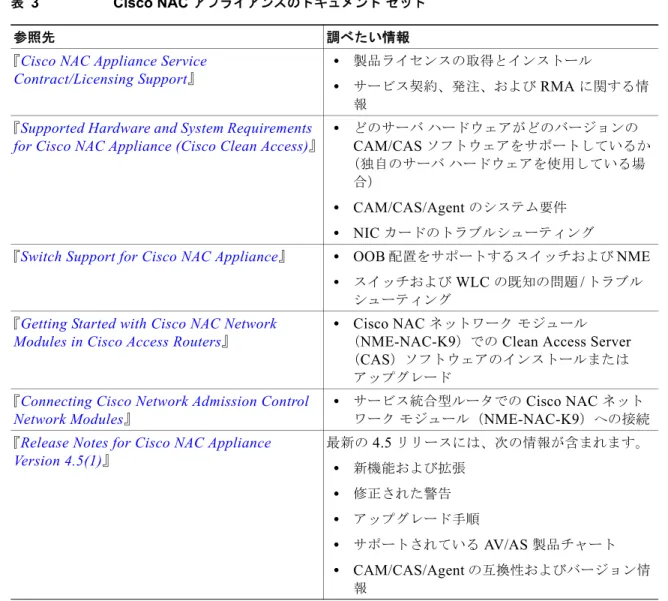Viewport: 668px width, 601px height.
Task: Select text OOB 配置をサポートするスイッチおよび NME
Action: click(x=501, y=256)
